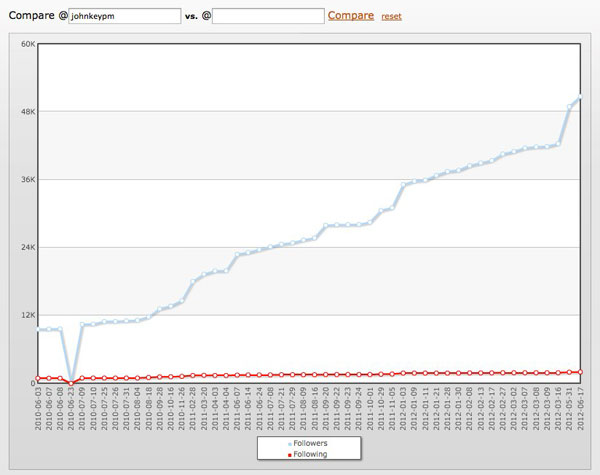Viewport: 600px width, 475px height.
Task: Click the Followers data point for 2012-05-31
Action: [569, 107]
